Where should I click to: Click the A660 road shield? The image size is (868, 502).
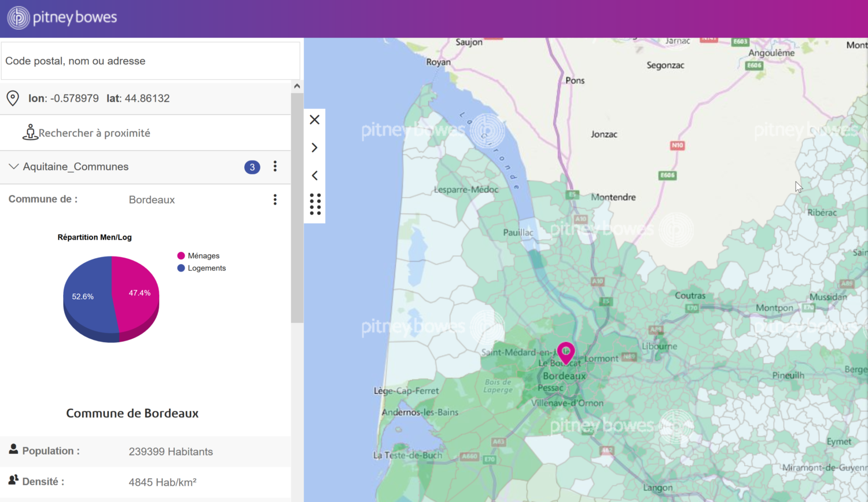[470, 456]
